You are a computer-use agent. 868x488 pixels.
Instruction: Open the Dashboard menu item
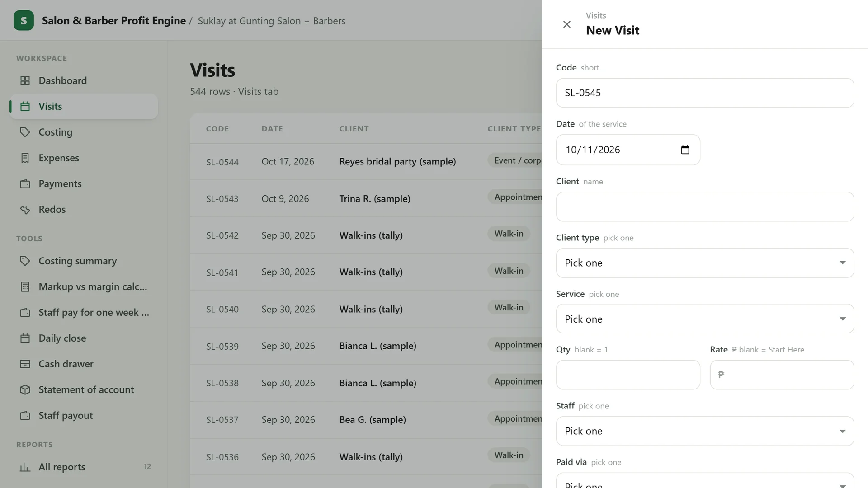(84, 80)
